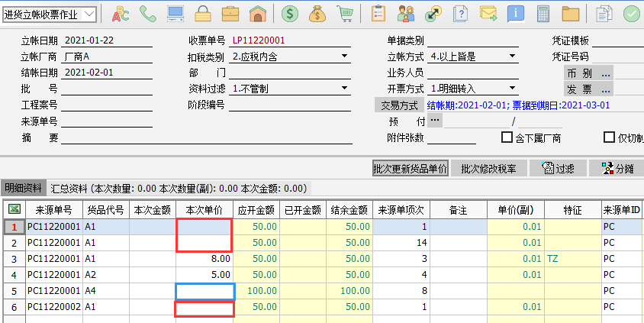This screenshot has width=644, height=323.
Task: Click the green dollar coin icon
Action: (289, 14)
